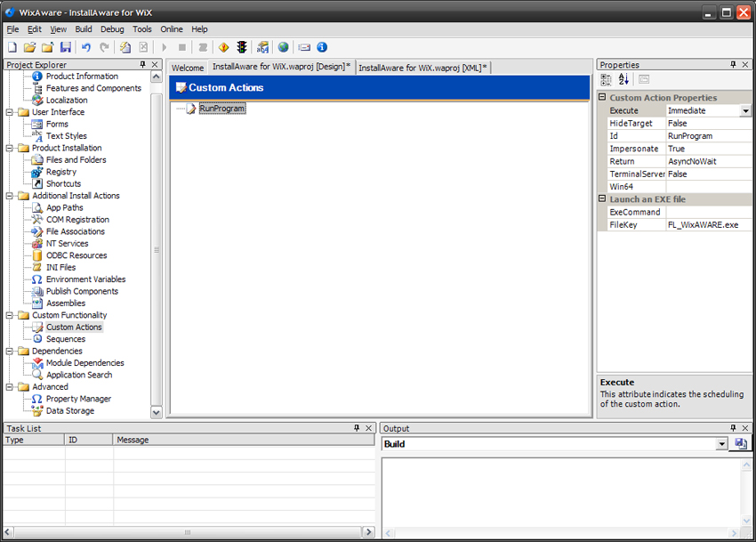Click the Message column header in Task List
Viewport: 756px width, 542px height.
[x=244, y=440]
